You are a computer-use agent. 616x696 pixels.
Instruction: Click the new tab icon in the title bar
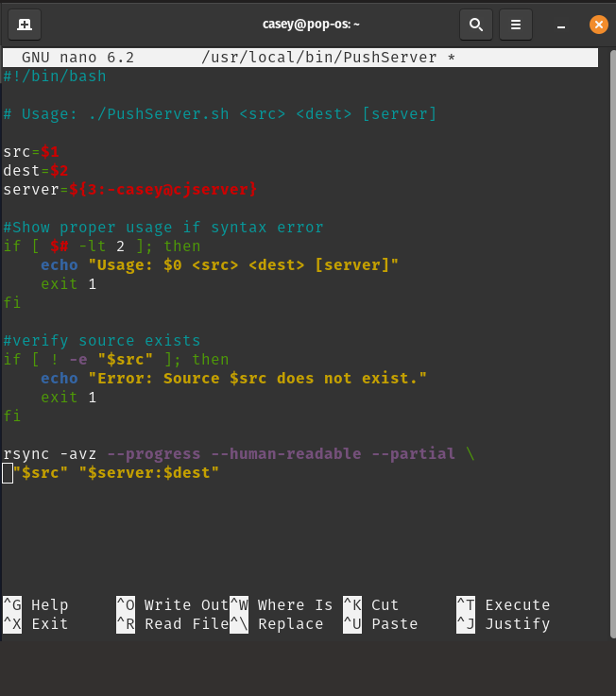tap(24, 24)
